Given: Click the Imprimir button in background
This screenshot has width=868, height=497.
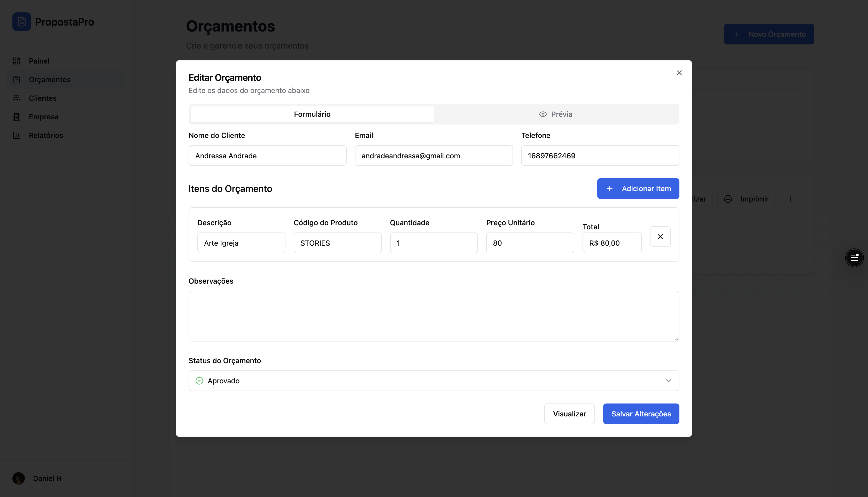Looking at the screenshot, I should tap(746, 199).
